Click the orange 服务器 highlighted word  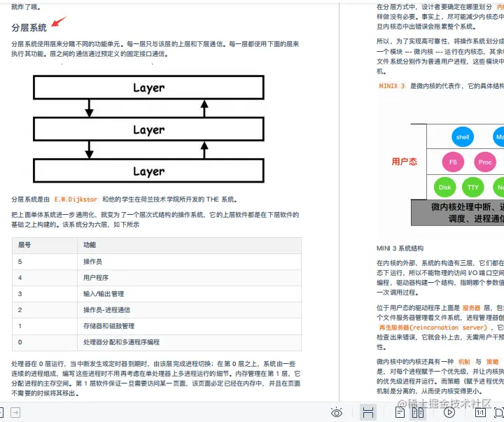(x=471, y=308)
